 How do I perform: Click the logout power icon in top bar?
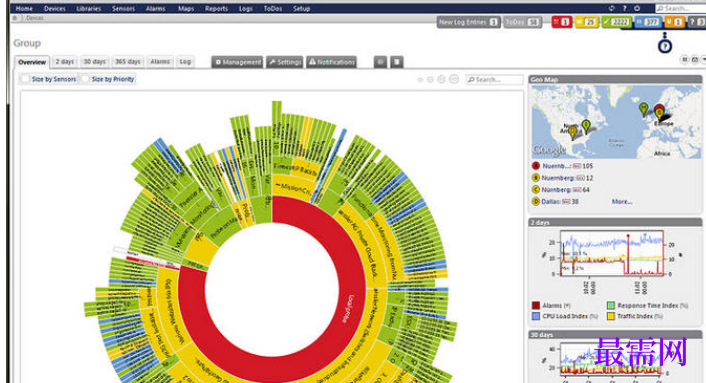tap(637, 8)
